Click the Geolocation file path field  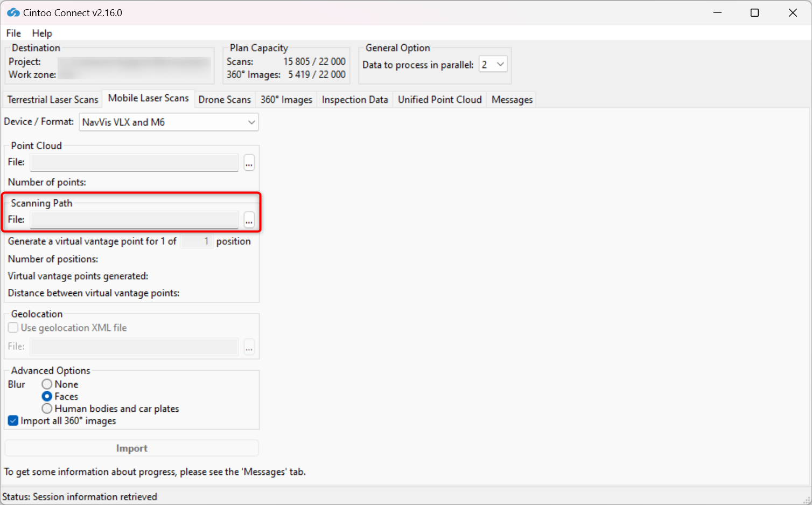pyautogui.click(x=135, y=347)
